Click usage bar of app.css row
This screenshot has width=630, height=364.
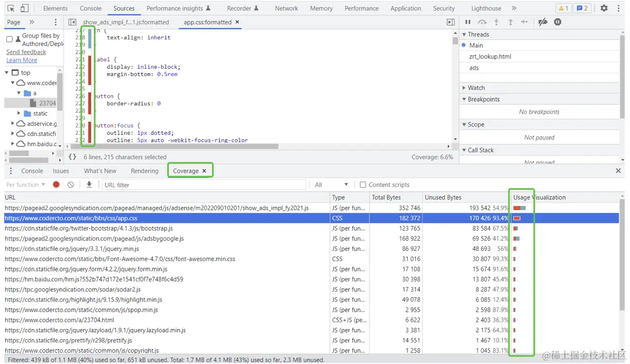coord(517,218)
